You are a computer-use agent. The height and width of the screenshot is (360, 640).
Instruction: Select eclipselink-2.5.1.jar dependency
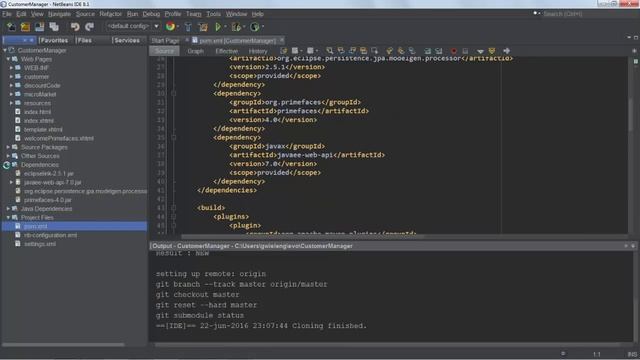(49, 173)
